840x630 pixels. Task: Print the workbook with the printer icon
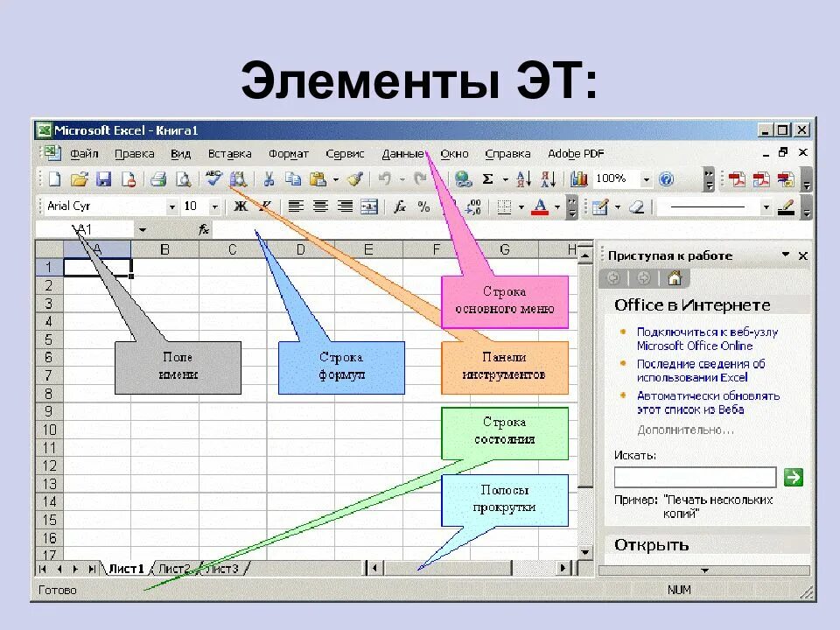pos(158,178)
